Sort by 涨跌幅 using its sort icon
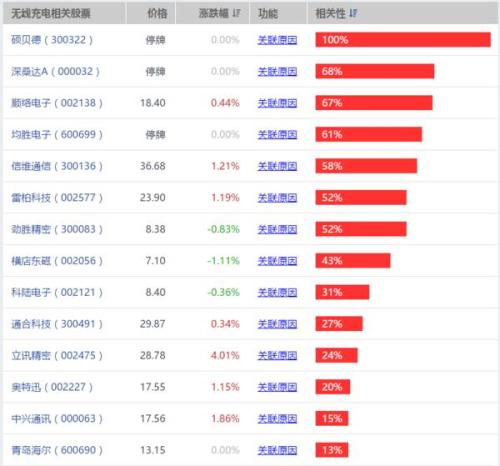Screen dimensions: 500x466 pyautogui.click(x=236, y=13)
